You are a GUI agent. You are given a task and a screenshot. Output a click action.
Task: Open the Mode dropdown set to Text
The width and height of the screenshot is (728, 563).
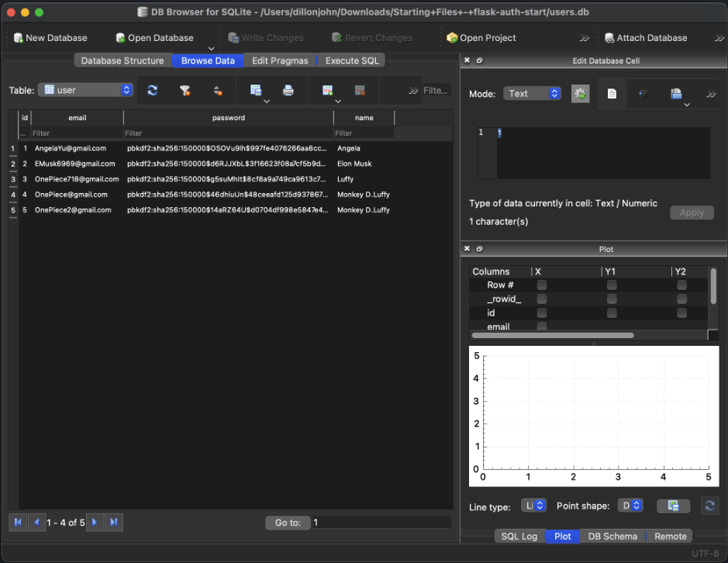pos(533,94)
